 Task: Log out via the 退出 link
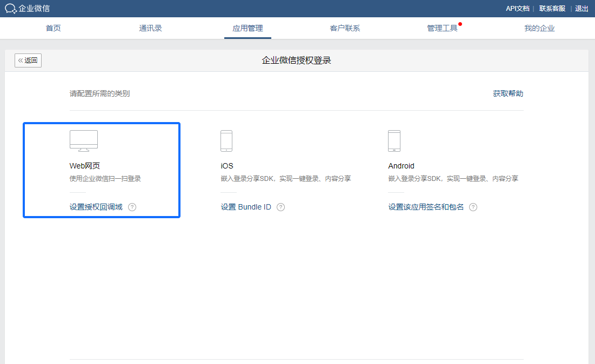tap(581, 8)
